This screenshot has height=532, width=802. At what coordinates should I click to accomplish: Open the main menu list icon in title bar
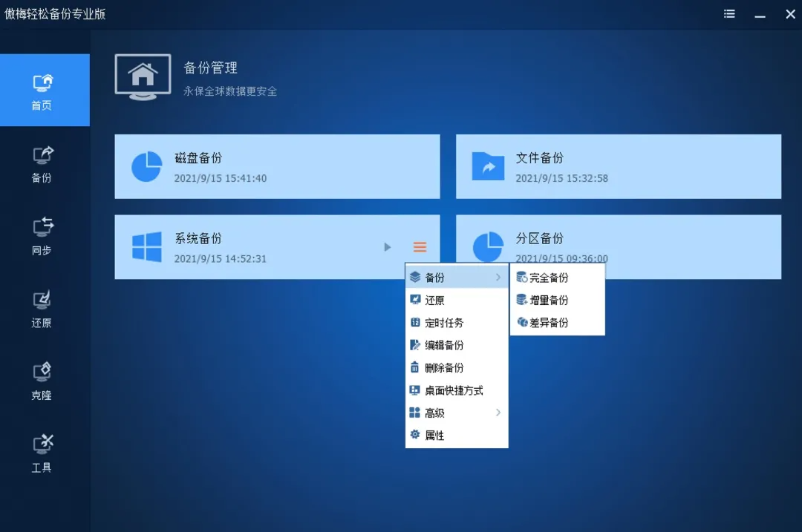pos(729,14)
